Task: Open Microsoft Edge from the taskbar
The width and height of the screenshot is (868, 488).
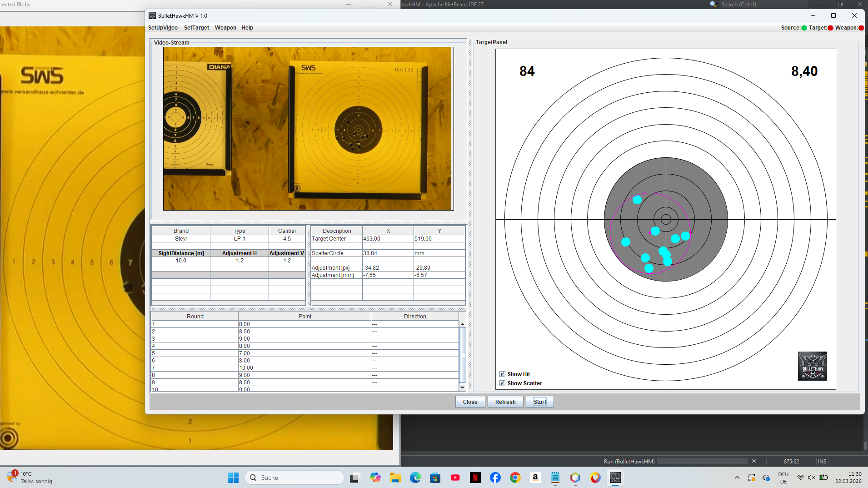Action: tap(415, 478)
